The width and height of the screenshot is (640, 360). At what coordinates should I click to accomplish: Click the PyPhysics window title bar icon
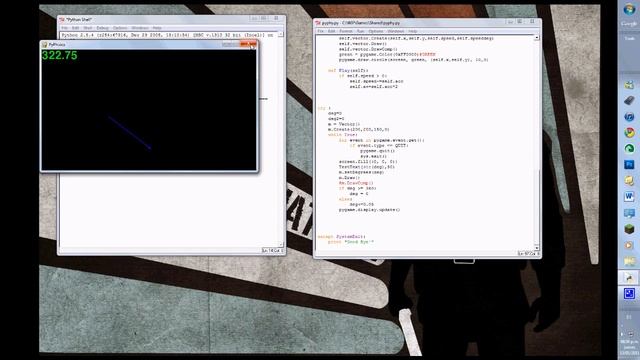[44, 44]
